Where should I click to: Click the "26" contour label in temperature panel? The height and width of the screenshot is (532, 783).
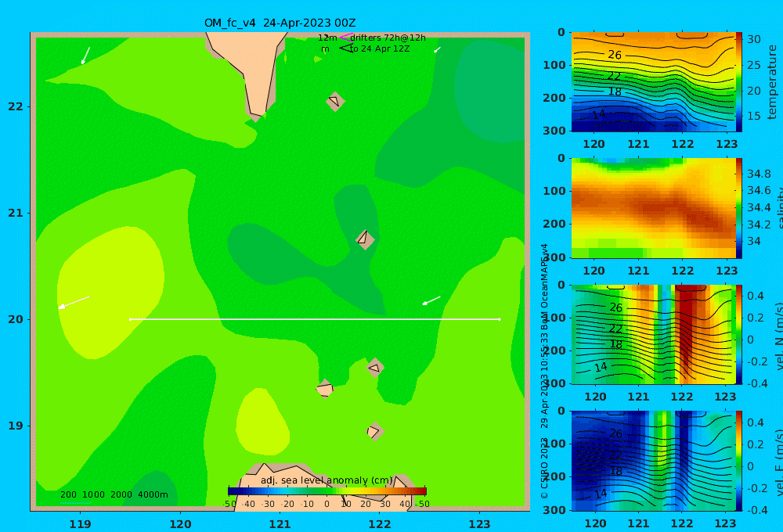[615, 55]
